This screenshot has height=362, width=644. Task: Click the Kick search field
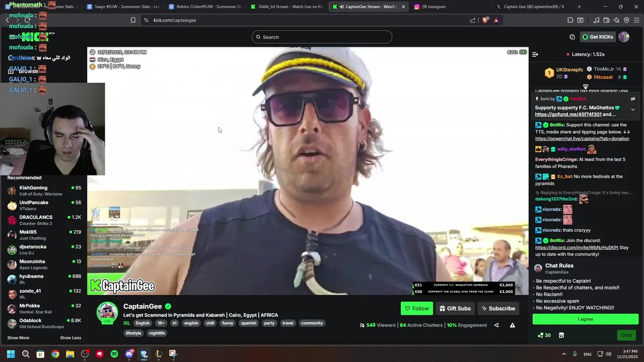coord(322,37)
